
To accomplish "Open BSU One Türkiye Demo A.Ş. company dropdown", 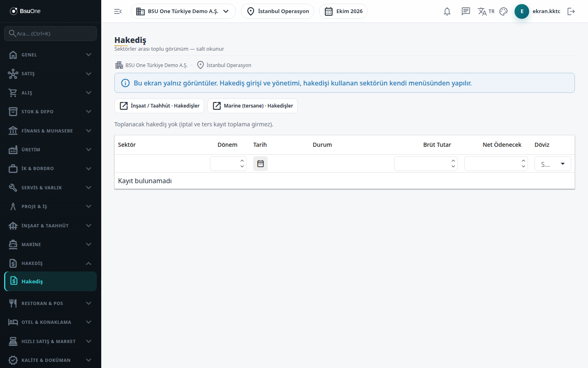I will click(183, 11).
